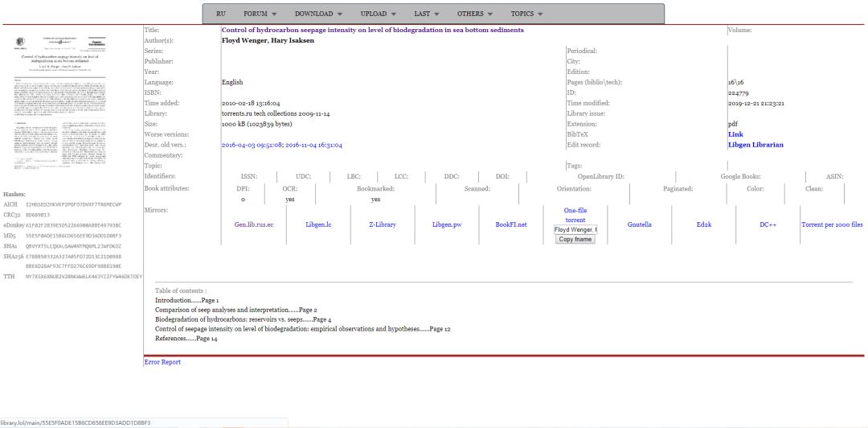Open Torrent per 1000 files link
The height and width of the screenshot is (428, 868).
832,224
